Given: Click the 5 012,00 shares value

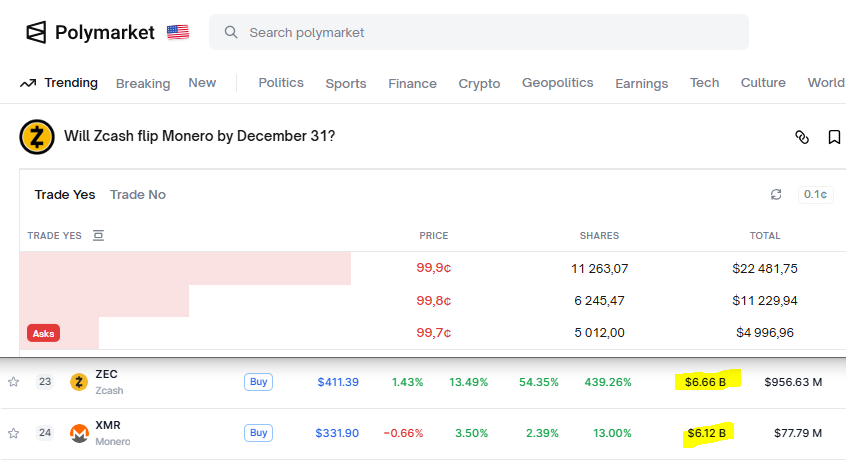Looking at the screenshot, I should pyautogui.click(x=599, y=333).
